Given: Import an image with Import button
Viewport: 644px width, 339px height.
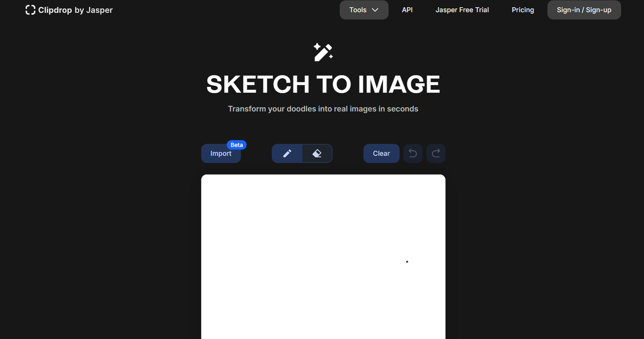Looking at the screenshot, I should pos(221,154).
